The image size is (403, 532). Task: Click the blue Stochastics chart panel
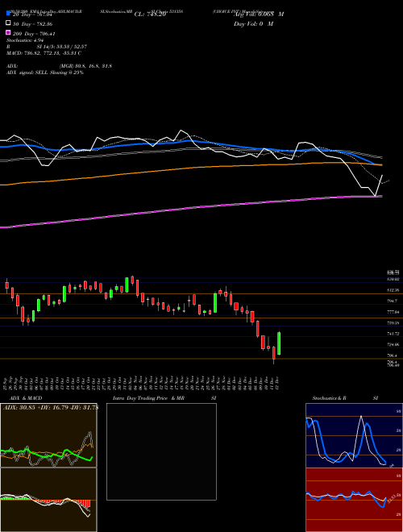point(354,435)
